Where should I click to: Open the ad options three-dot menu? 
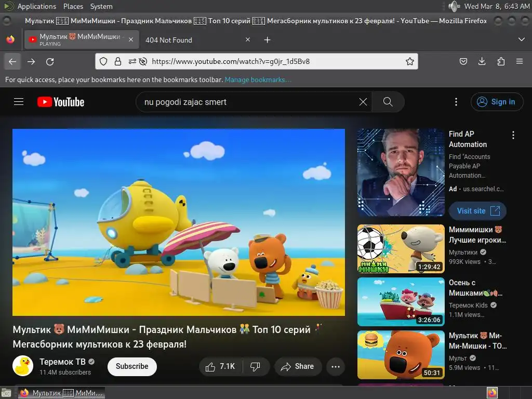coord(513,135)
